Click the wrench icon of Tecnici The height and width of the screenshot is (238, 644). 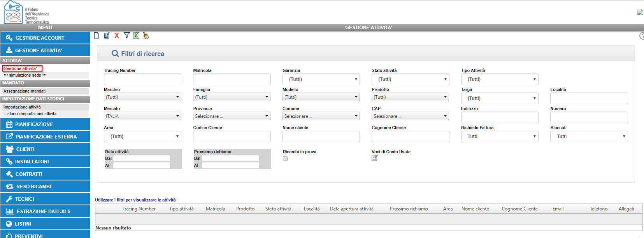click(9, 199)
